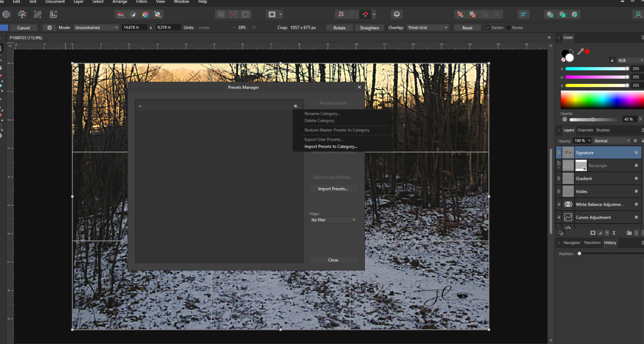Click the Auto Contrast toolbar icon
Viewport: 644px width, 344px height.
pyautogui.click(x=133, y=14)
